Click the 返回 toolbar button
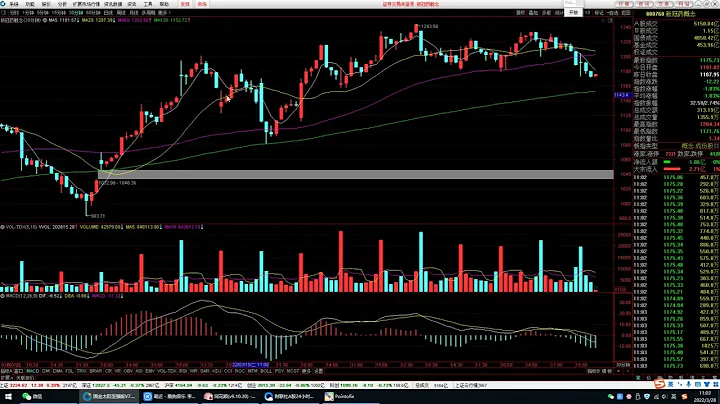720x404 pixels. (626, 13)
